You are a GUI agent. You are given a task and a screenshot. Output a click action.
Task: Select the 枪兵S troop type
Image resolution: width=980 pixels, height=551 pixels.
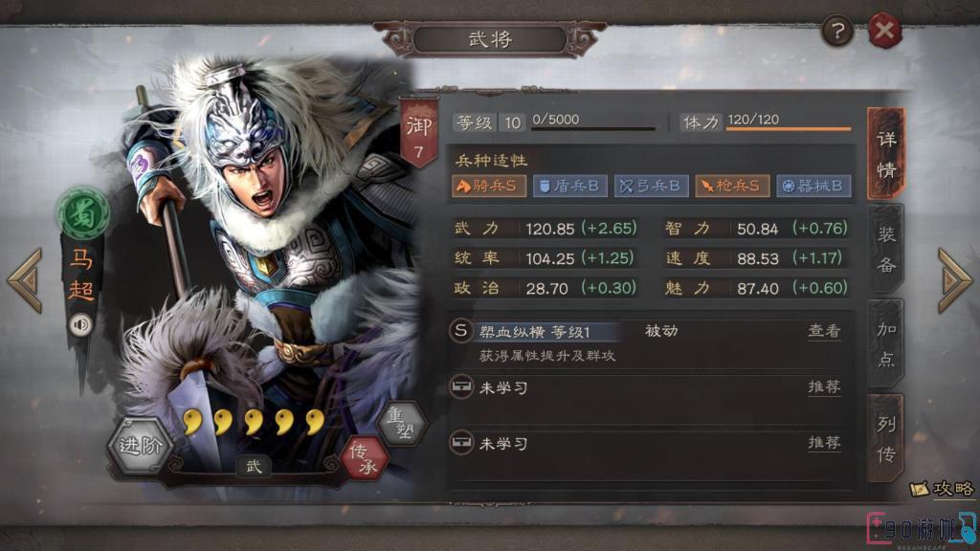click(x=732, y=186)
